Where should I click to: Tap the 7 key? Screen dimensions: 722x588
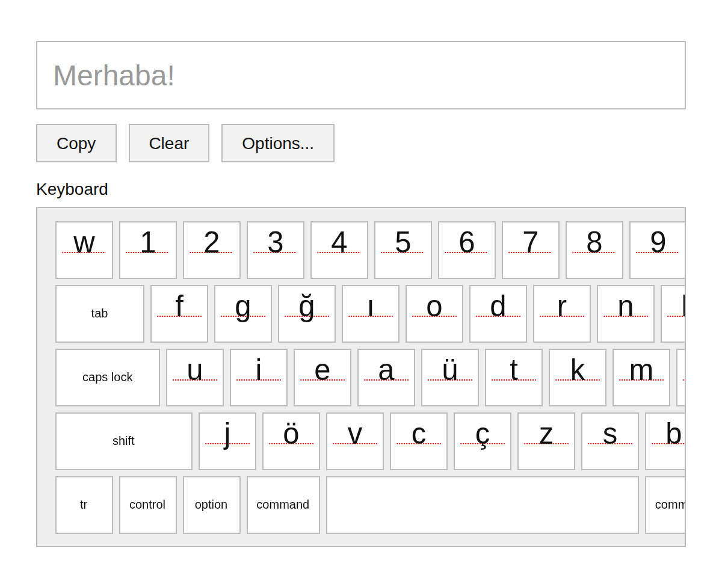pyautogui.click(x=531, y=250)
